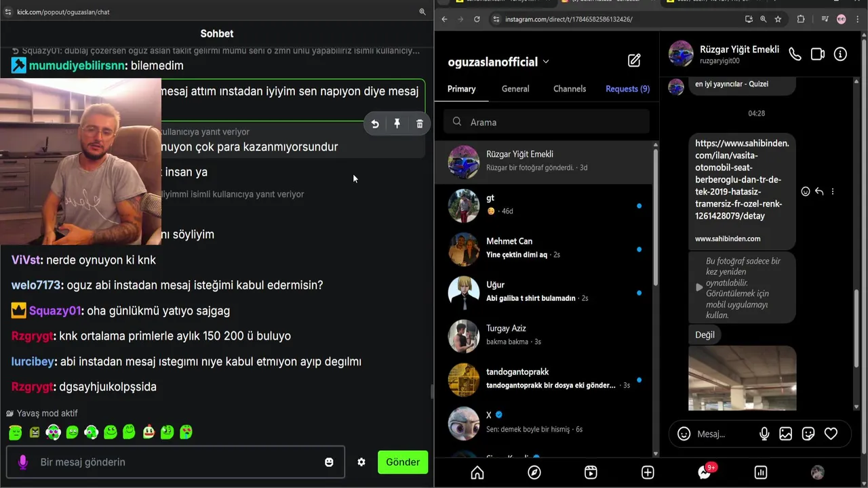868x488 pixels.
Task: Record a voice message in Instagram
Action: pos(764,434)
